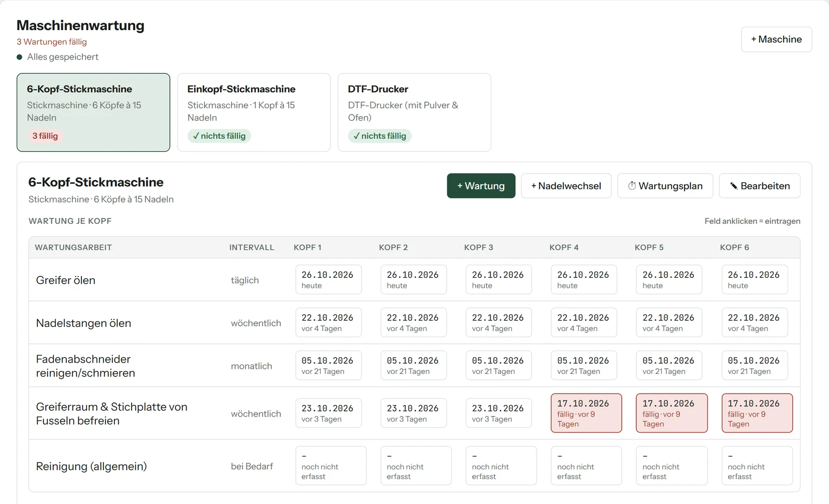Click the 3 fällig badge
This screenshot has width=829, height=504.
pos(45,136)
